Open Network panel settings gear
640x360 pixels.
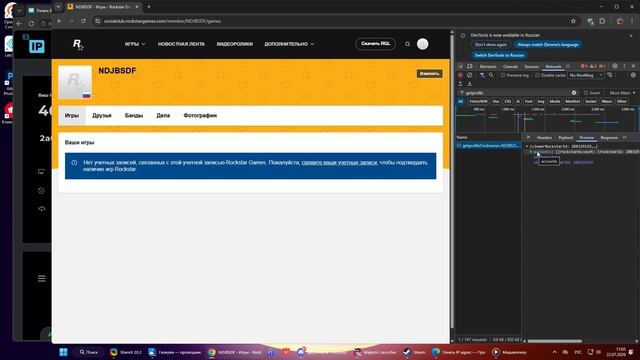633,75
